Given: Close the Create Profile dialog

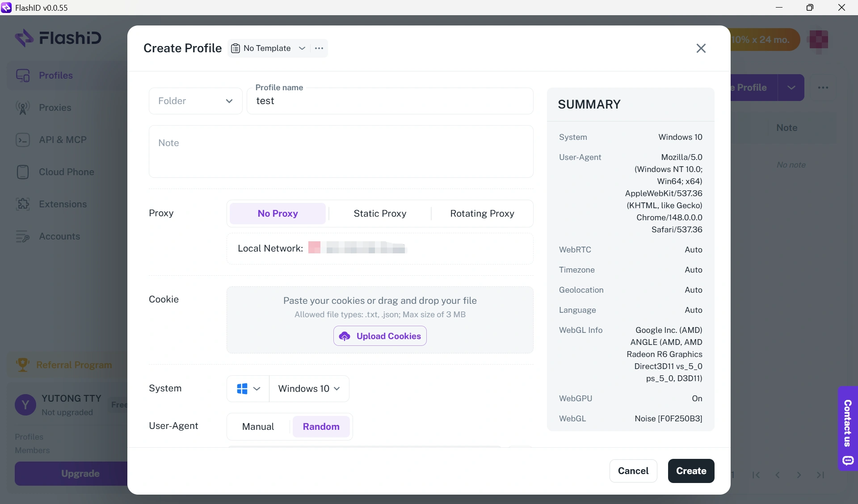Looking at the screenshot, I should (x=701, y=48).
